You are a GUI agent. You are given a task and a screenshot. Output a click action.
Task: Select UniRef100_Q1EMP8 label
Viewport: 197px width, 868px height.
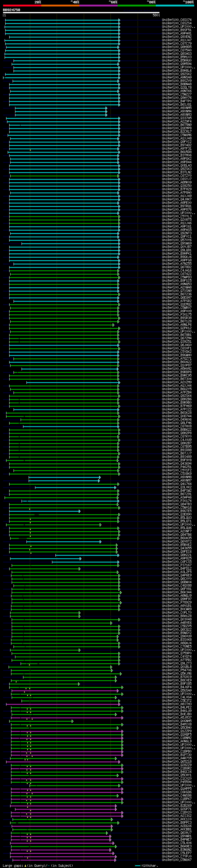pyautogui.click(x=177, y=128)
